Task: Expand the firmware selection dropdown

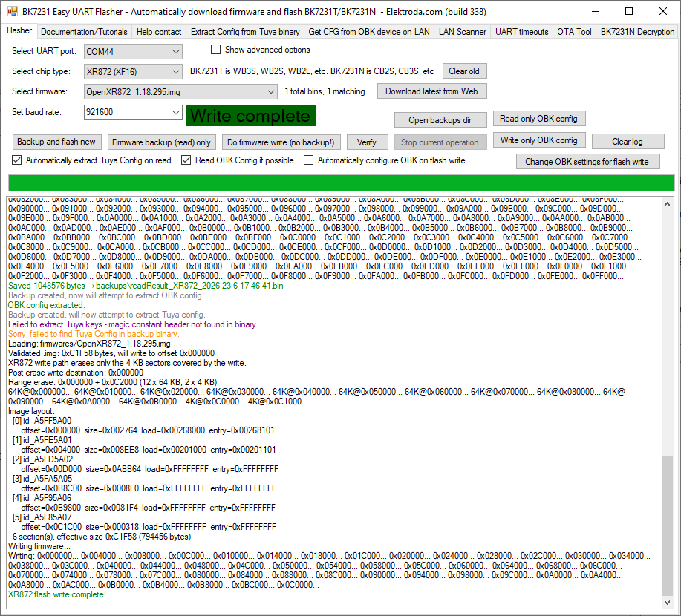Action: [x=270, y=91]
